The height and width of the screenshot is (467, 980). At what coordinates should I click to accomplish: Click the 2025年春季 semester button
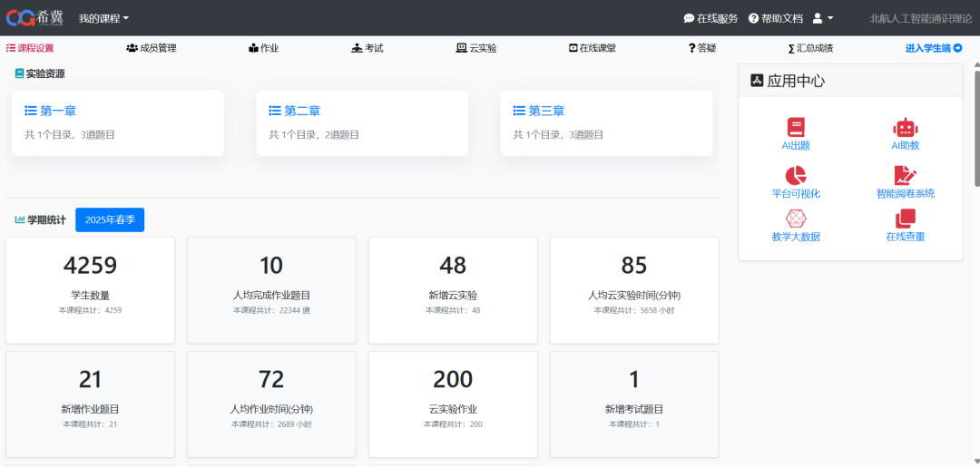coord(109,219)
